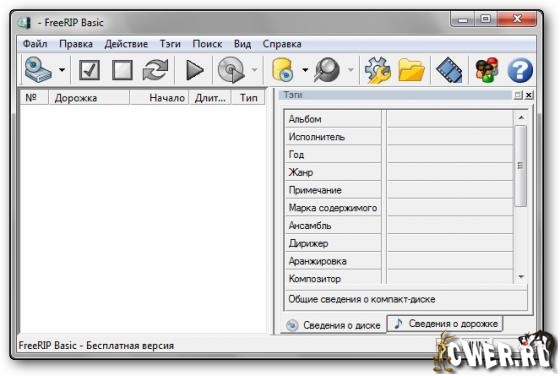
Task: Click the Марка содержимого value field
Action: [x=450, y=208]
